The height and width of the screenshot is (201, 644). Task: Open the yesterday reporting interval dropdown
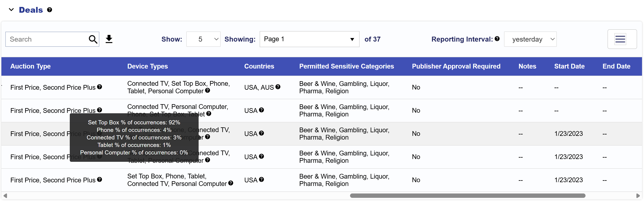pyautogui.click(x=530, y=39)
